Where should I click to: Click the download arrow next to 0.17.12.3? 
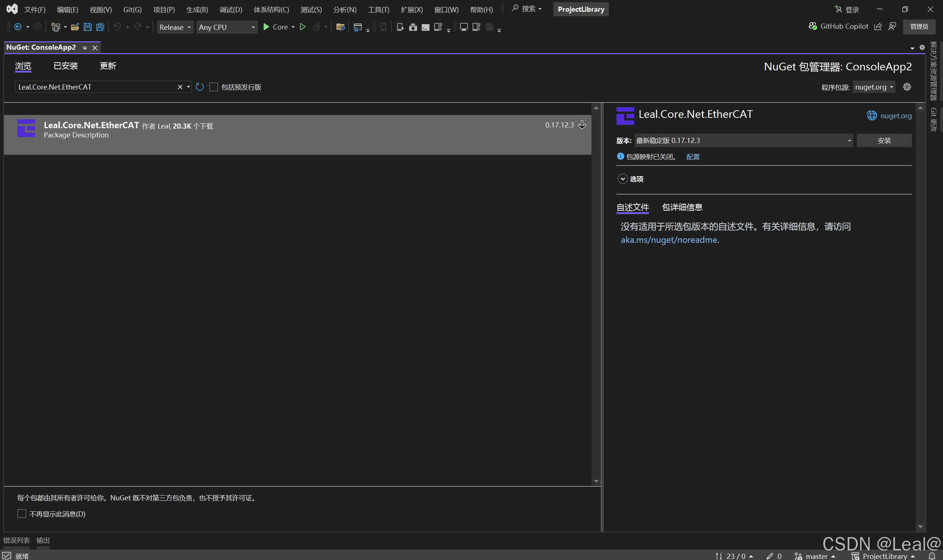click(582, 125)
